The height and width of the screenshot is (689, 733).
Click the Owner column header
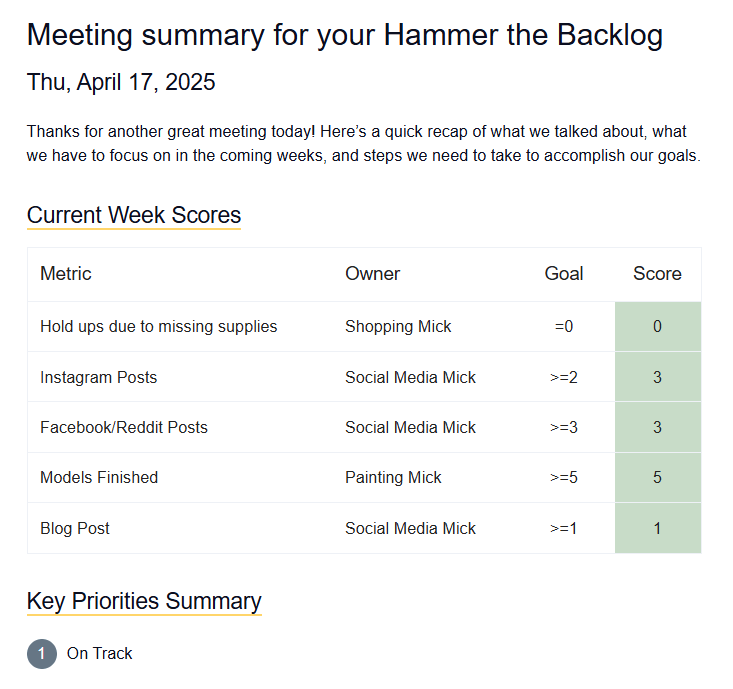click(372, 274)
